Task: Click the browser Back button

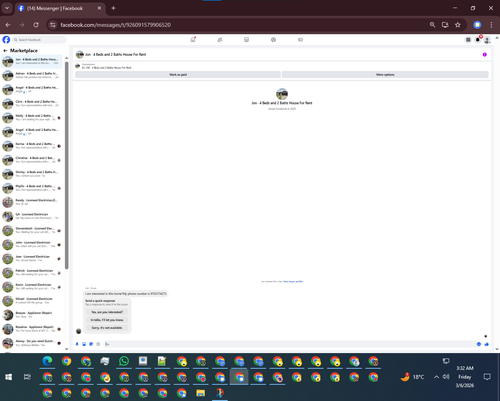Action: click(x=8, y=25)
